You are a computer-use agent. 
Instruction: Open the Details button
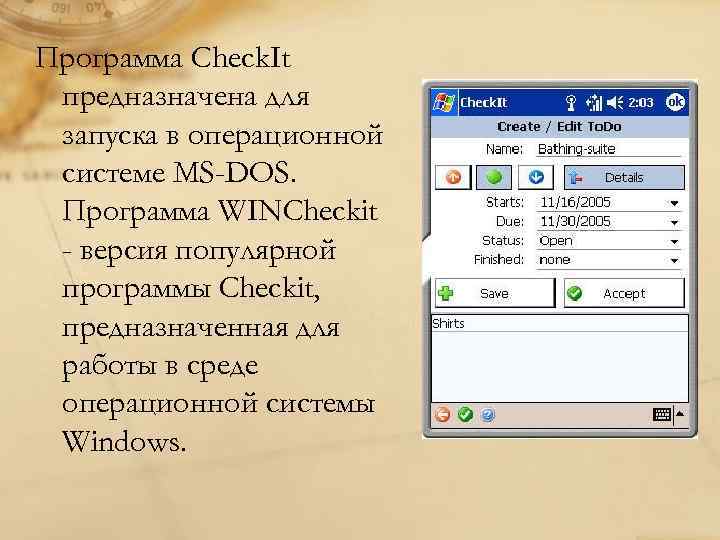624,177
